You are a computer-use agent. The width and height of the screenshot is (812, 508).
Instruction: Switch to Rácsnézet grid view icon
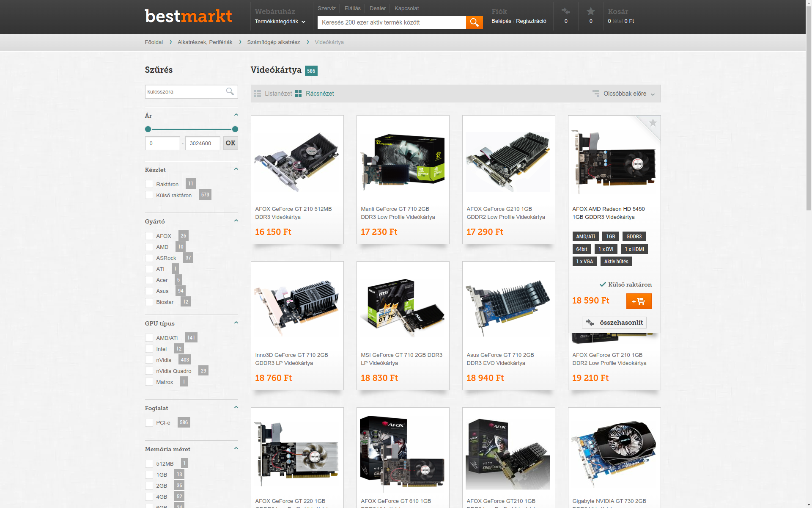click(298, 94)
